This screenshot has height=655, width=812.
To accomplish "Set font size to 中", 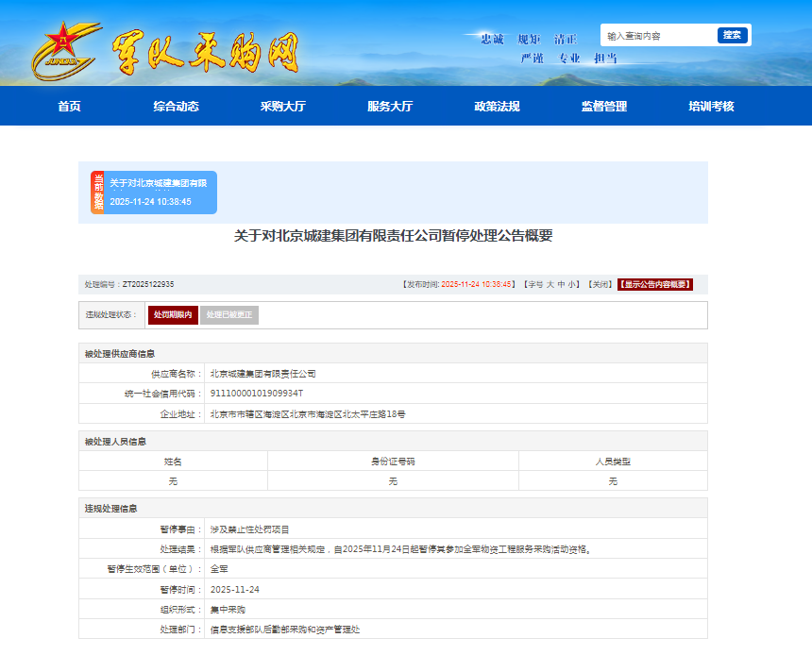I will 562,284.
